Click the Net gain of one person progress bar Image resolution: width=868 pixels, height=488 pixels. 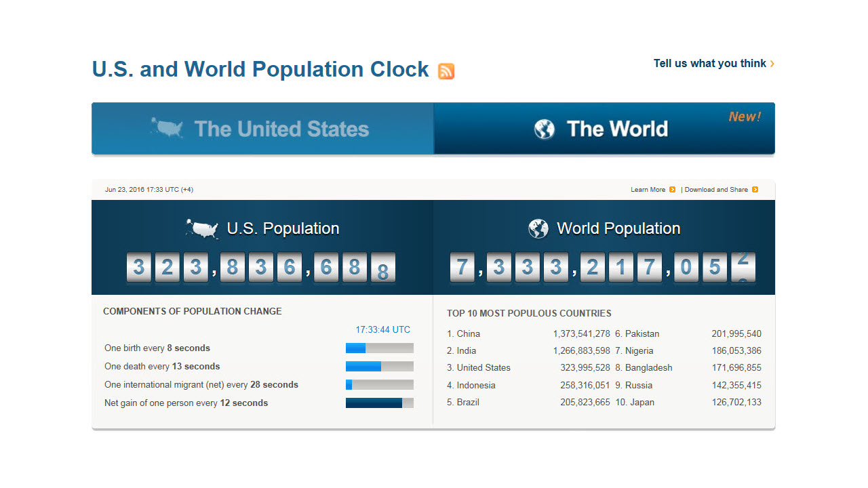pyautogui.click(x=379, y=403)
